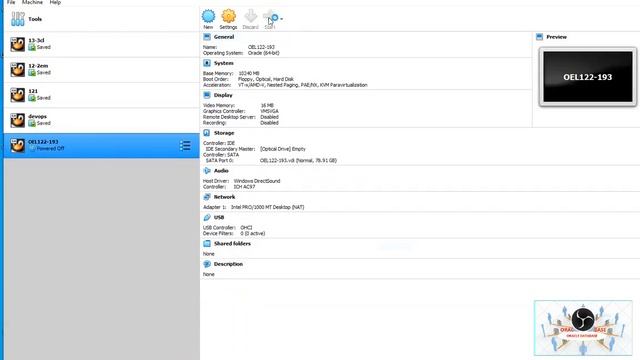640x360 pixels.
Task: Open Audio settings via its heading
Action: point(221,171)
